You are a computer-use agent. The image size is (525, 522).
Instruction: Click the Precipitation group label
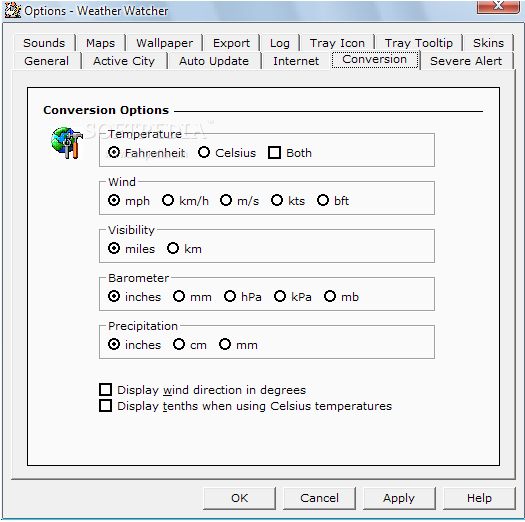point(143,326)
